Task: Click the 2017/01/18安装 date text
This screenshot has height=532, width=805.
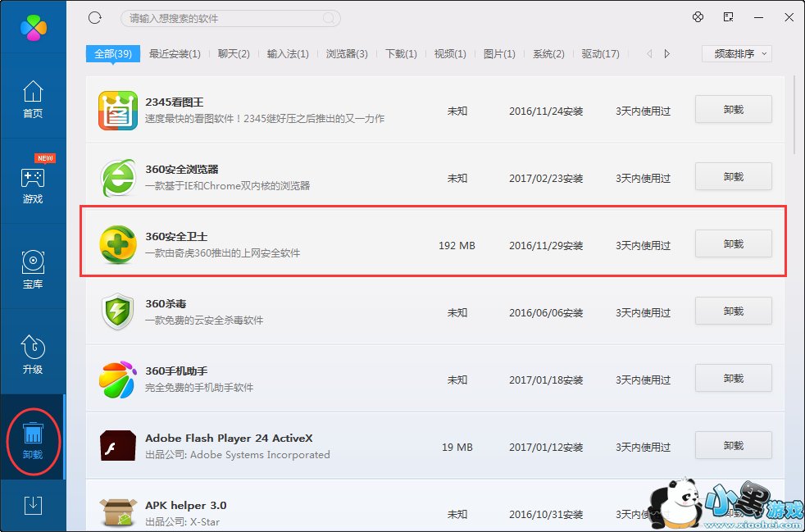Action: point(546,380)
